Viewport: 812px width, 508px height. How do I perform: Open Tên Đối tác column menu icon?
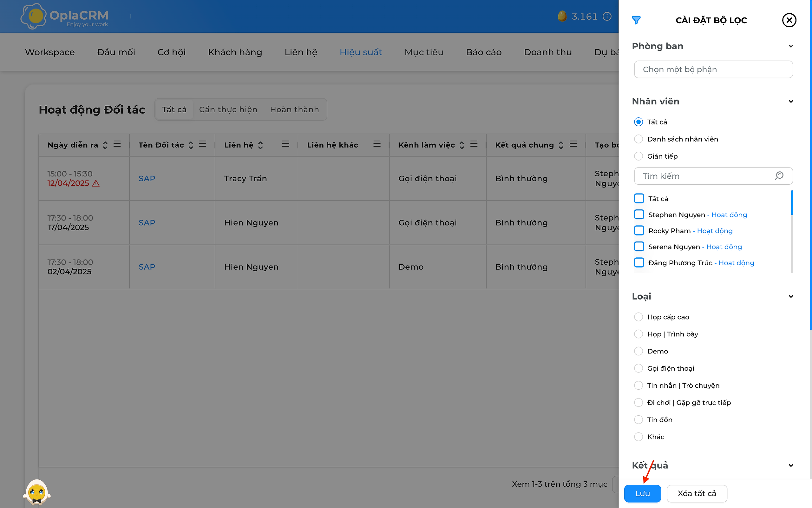(202, 144)
